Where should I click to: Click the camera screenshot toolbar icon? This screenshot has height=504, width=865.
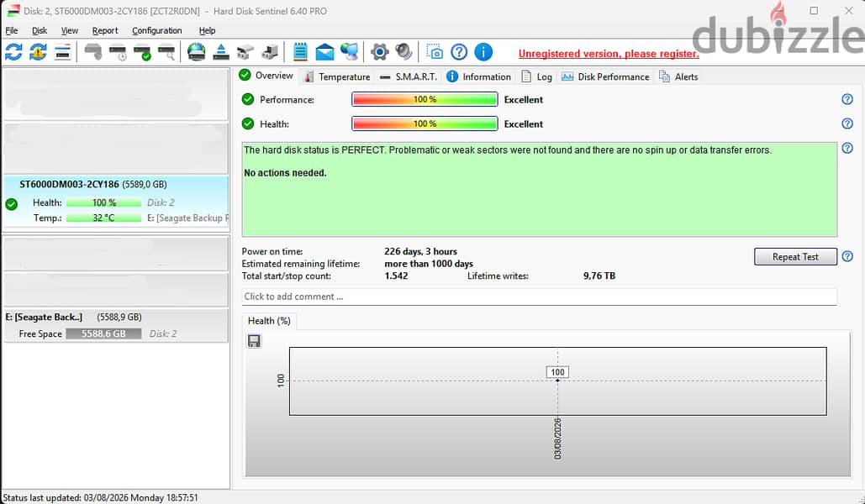434,52
